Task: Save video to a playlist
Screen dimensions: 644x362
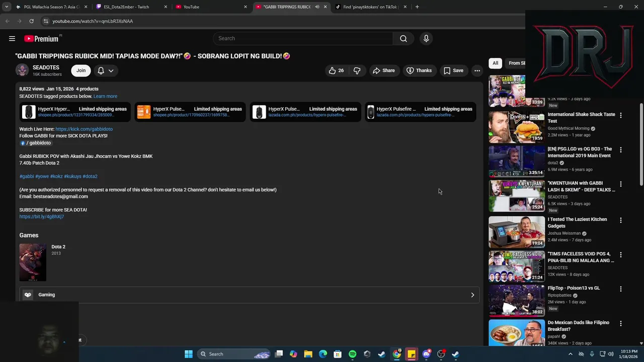Action: [453, 71]
